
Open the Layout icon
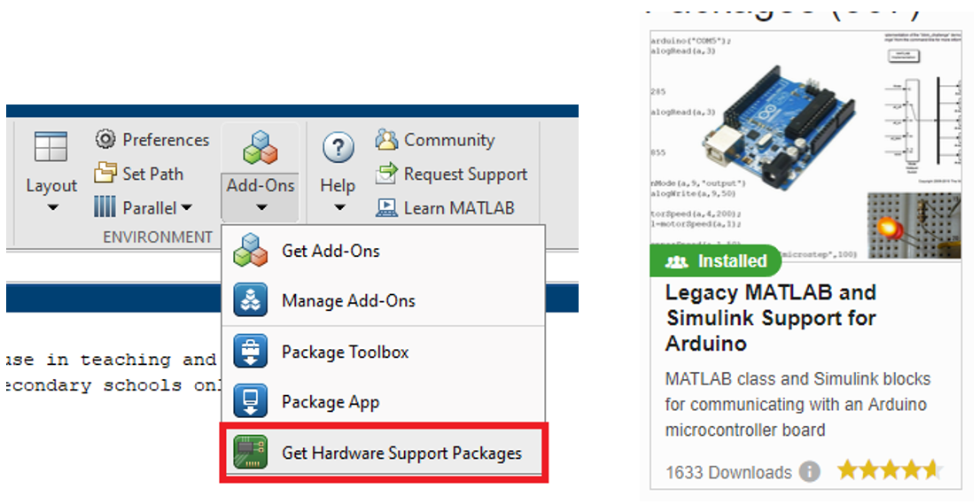click(x=51, y=148)
